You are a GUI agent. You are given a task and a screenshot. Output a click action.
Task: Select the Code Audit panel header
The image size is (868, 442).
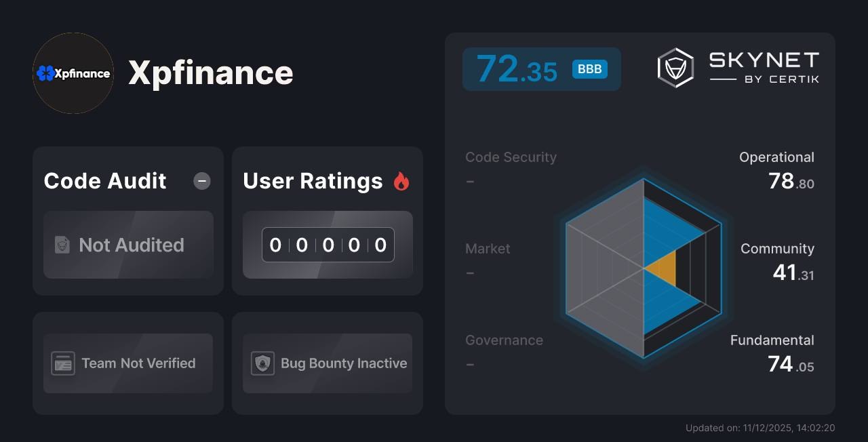pyautogui.click(x=104, y=181)
